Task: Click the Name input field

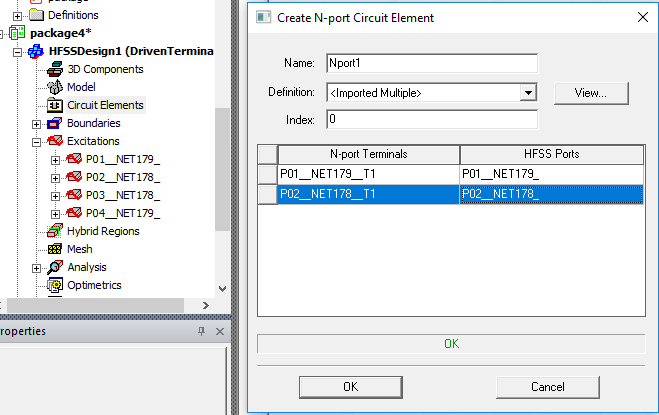Action: click(x=432, y=62)
